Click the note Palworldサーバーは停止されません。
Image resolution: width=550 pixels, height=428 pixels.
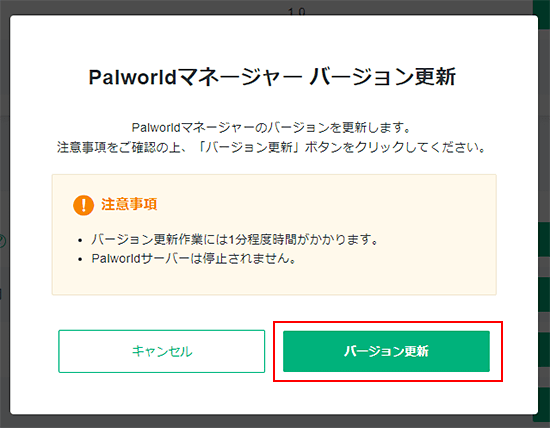pyautogui.click(x=194, y=259)
